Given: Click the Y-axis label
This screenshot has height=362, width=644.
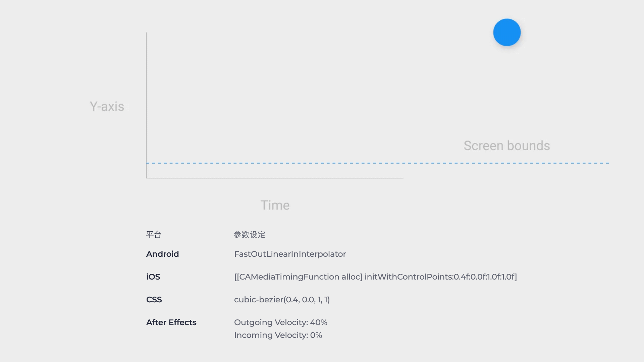Looking at the screenshot, I should pos(107,107).
